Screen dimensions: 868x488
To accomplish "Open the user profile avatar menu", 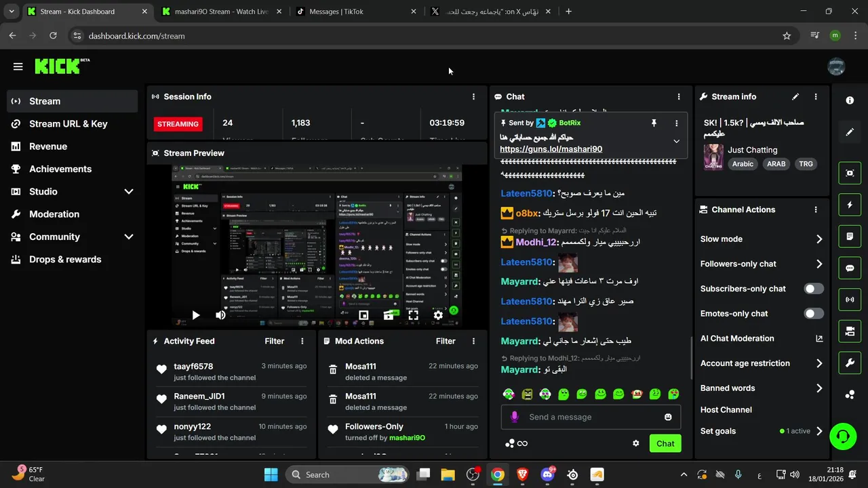I will pyautogui.click(x=836, y=66).
